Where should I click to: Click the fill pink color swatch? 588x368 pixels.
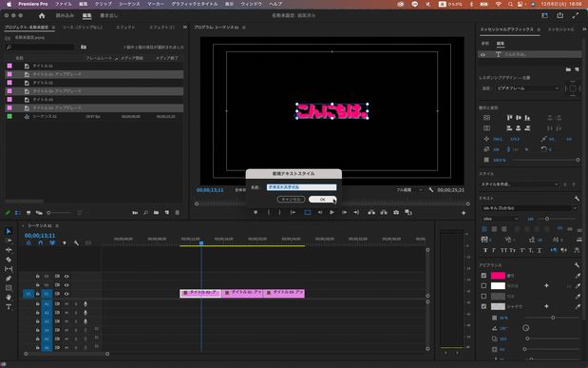pos(498,276)
